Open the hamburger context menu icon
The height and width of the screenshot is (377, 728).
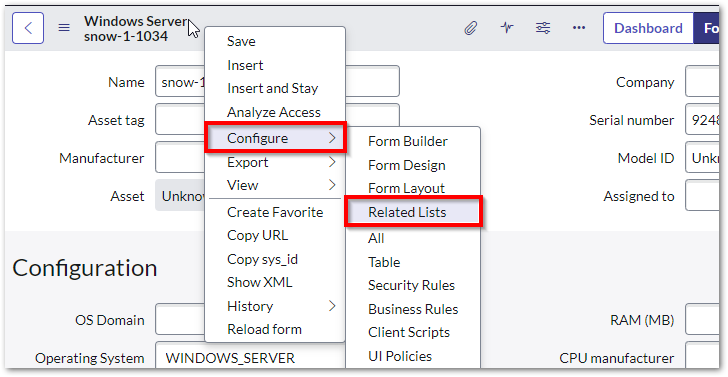point(64,28)
